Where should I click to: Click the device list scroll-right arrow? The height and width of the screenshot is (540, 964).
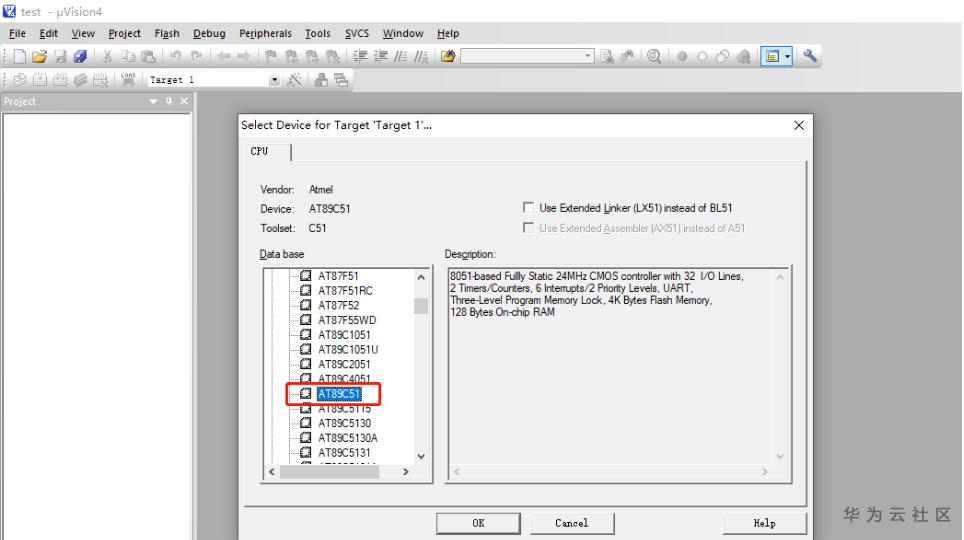(406, 472)
